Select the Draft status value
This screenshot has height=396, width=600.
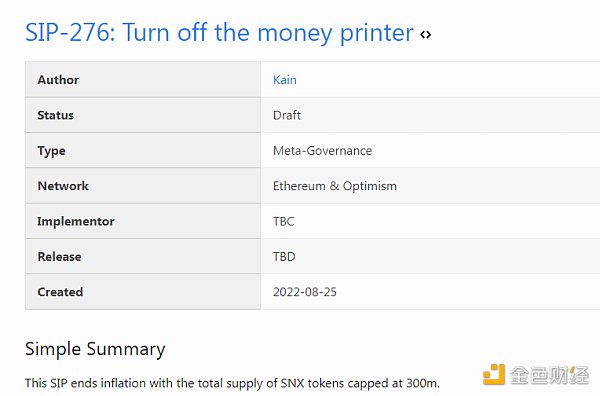pos(287,115)
